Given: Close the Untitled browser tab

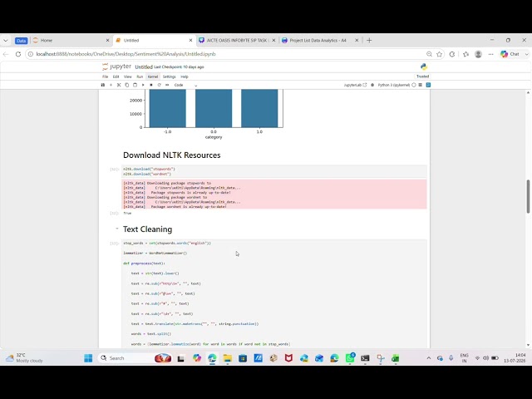Looking at the screenshot, I should 190,40.
